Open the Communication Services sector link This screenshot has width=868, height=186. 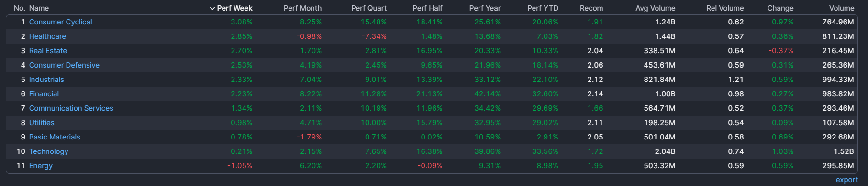pyautogui.click(x=71, y=108)
